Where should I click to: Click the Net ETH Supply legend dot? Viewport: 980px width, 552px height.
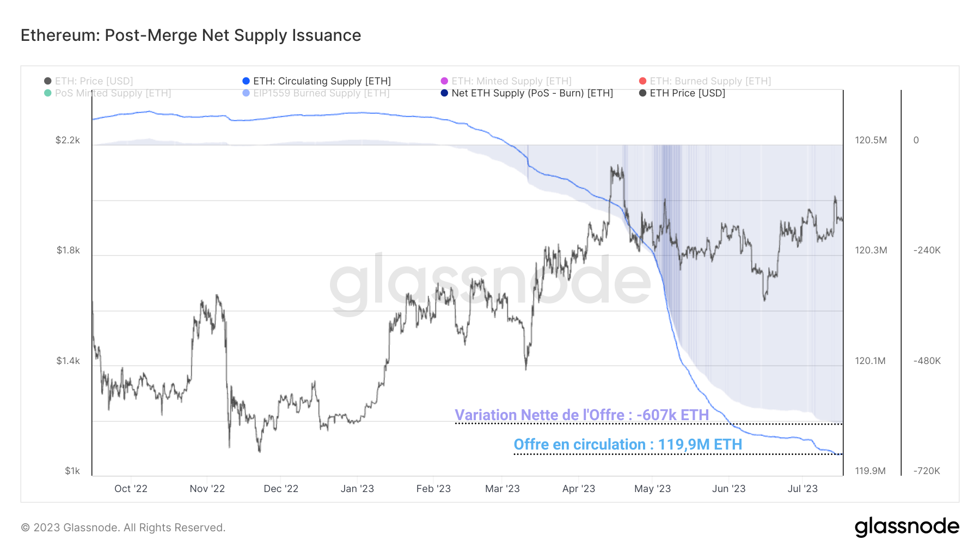[444, 93]
